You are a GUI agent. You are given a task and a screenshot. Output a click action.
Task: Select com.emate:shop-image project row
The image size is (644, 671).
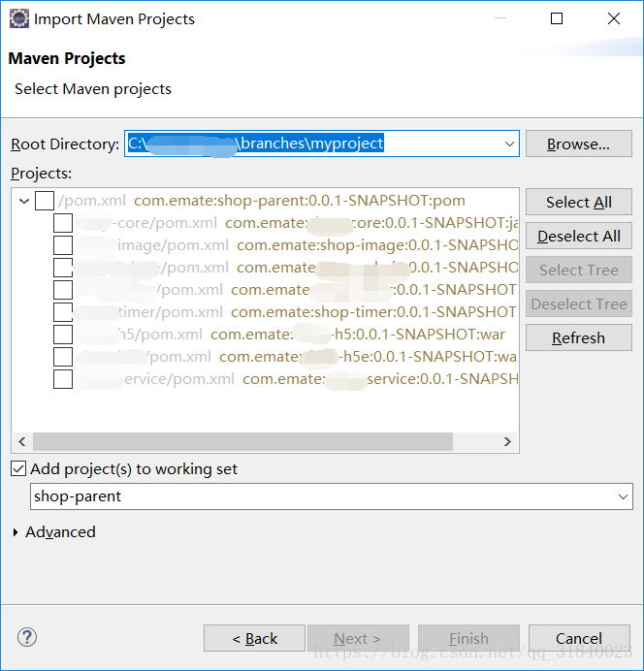coord(297,245)
